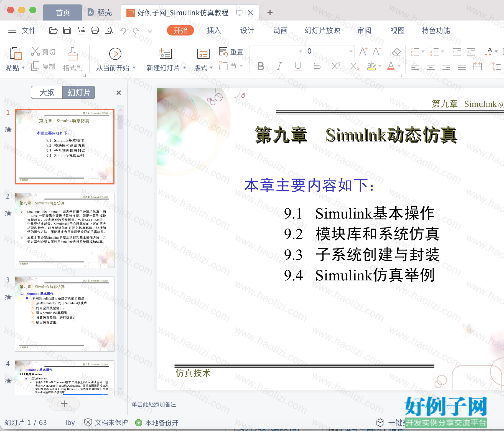504x431 pixels.
Task: Close the slide thumbnail panel
Action: (119, 93)
